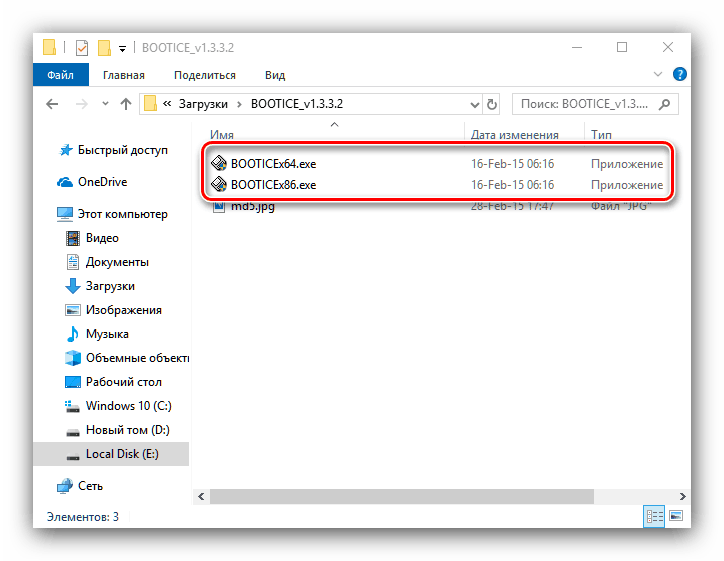This screenshot has height=561, width=724.
Task: Switch to the Вид ribbon tab
Action: tap(275, 75)
